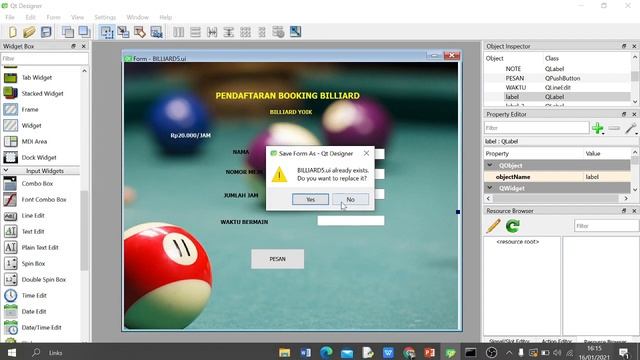Click the Lay Out in a Grid icon
Image resolution: width=640 pixels, height=360 pixels.
point(245,32)
